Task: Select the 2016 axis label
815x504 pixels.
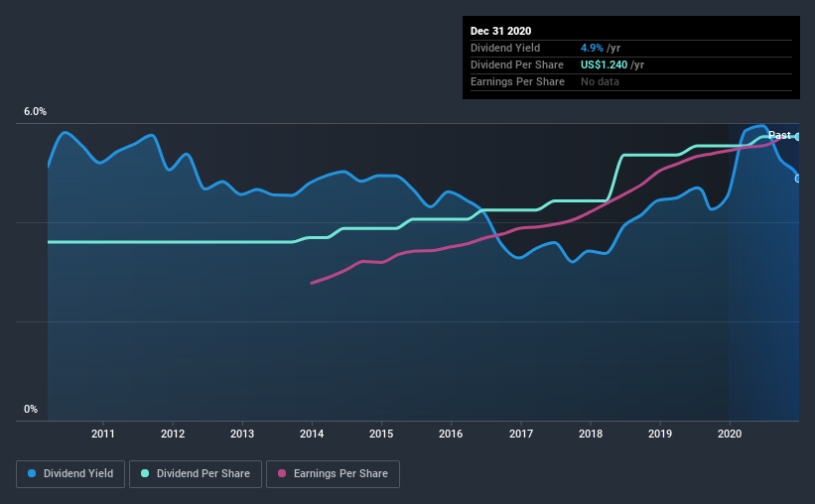Action: [451, 434]
